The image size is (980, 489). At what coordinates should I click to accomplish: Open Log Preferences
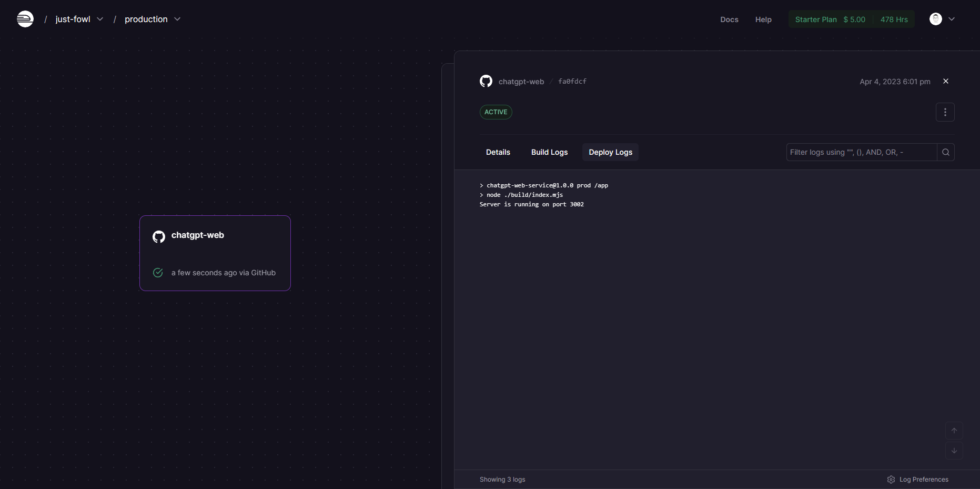pyautogui.click(x=917, y=480)
